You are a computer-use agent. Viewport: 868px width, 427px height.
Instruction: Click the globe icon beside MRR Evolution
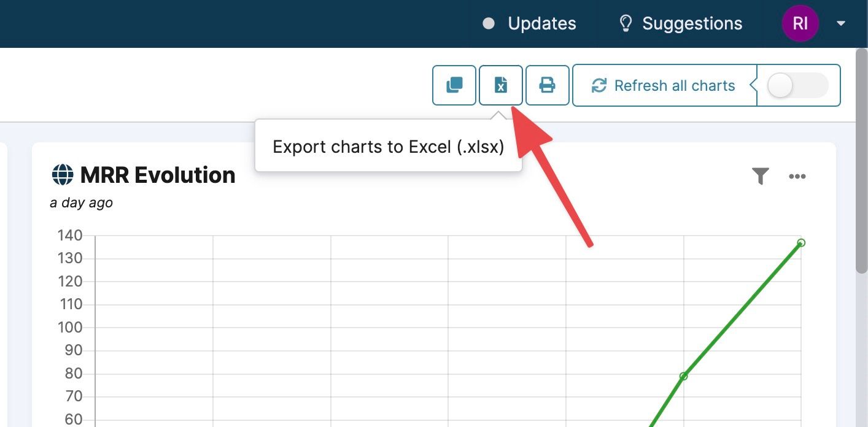tap(62, 175)
